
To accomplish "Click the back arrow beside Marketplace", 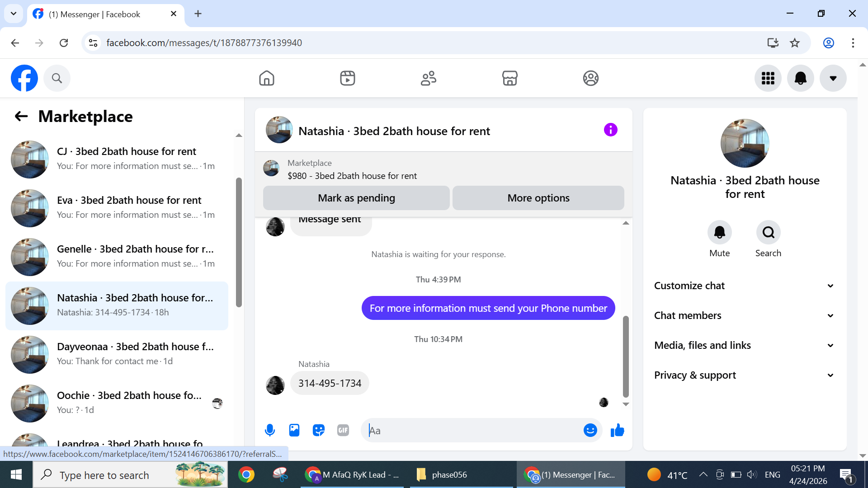I will [x=21, y=117].
